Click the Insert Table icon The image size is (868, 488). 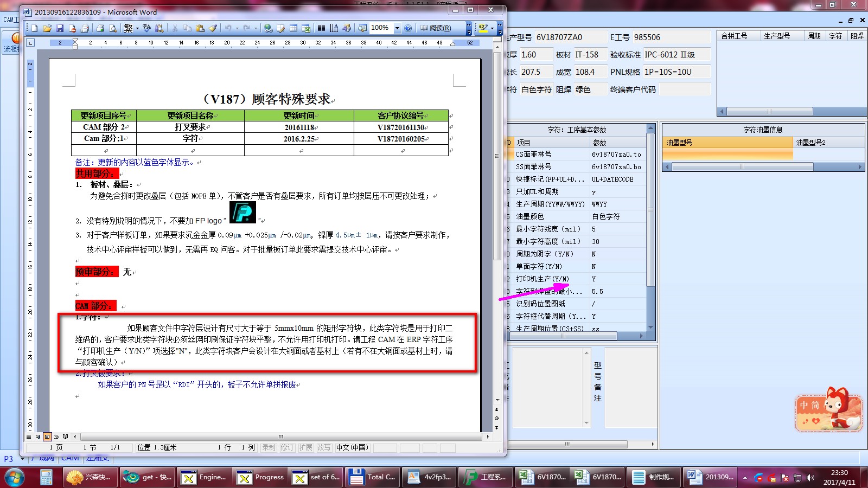(293, 28)
